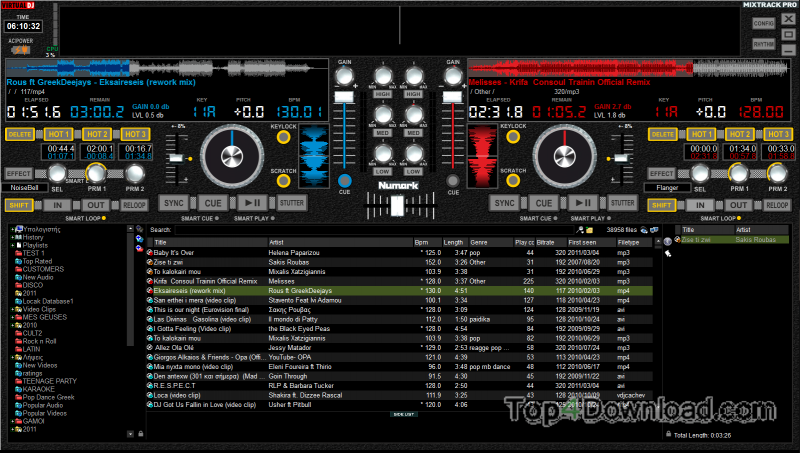
Task: Click left deck SYNC button
Action: click(173, 203)
